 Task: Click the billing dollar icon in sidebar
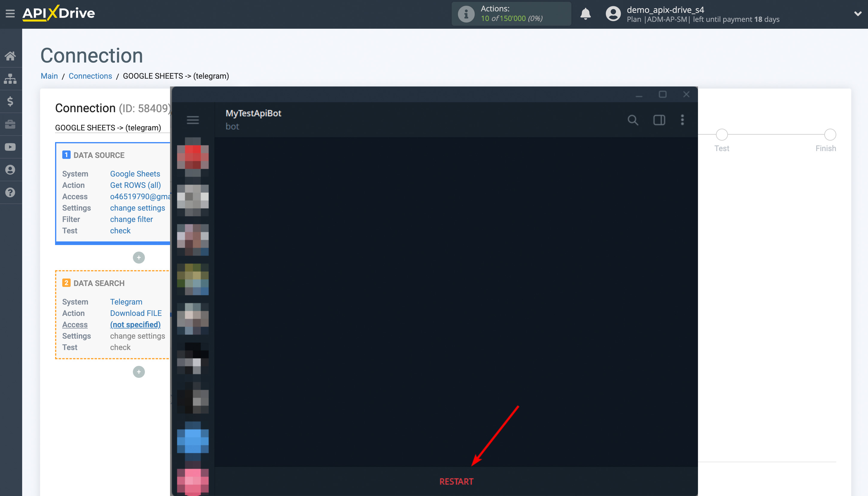[x=10, y=101]
